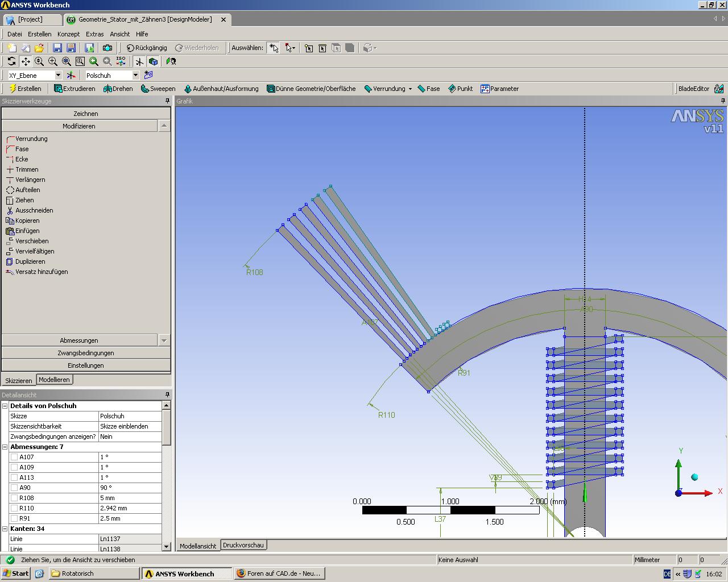Select the Kopieren sketch tool
Viewport: 728px width, 582px height.
(x=23, y=221)
